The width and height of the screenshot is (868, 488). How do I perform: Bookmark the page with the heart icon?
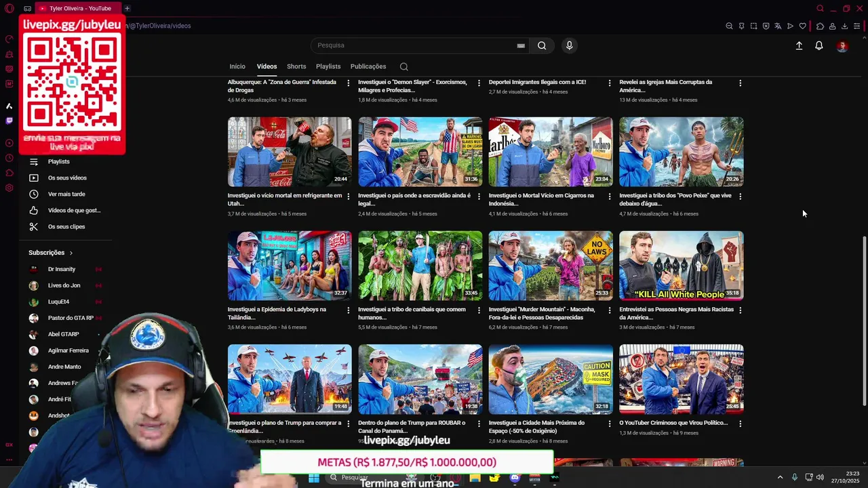(802, 26)
